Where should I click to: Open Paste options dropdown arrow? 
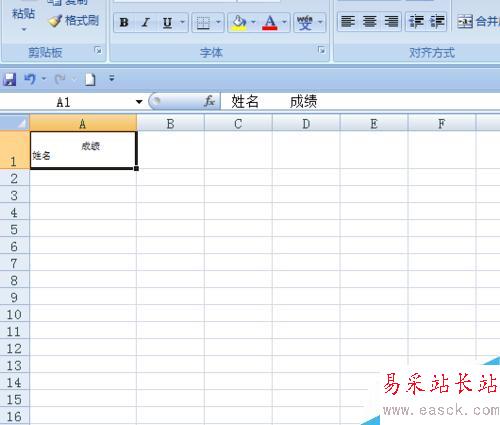24,29
